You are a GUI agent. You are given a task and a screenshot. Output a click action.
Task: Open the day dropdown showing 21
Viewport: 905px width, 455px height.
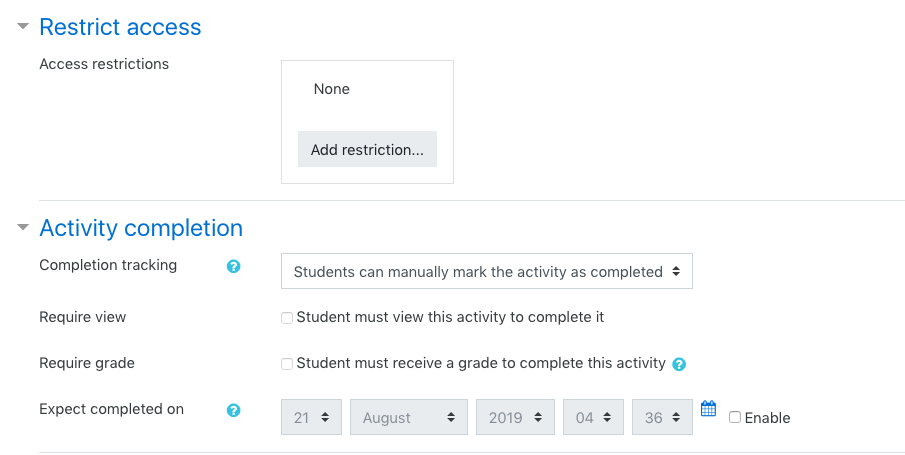[311, 417]
